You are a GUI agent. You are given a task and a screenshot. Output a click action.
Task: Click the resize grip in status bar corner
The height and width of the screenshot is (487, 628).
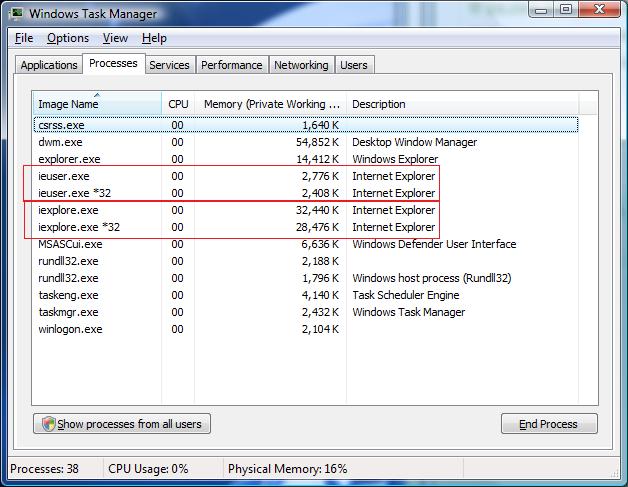[615, 473]
